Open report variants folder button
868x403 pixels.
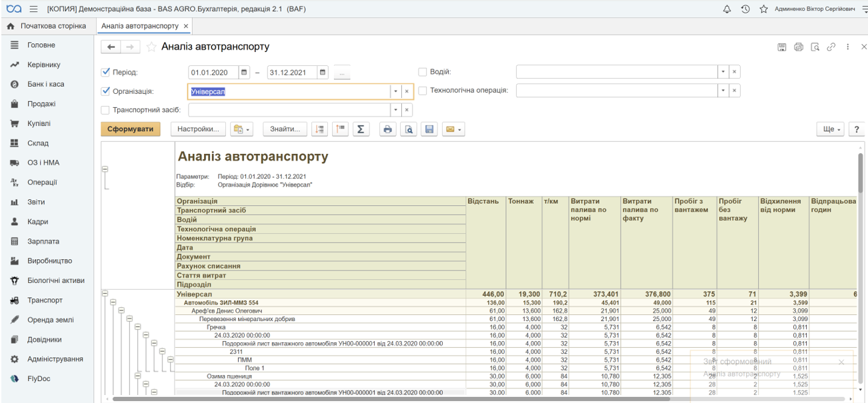coord(241,129)
